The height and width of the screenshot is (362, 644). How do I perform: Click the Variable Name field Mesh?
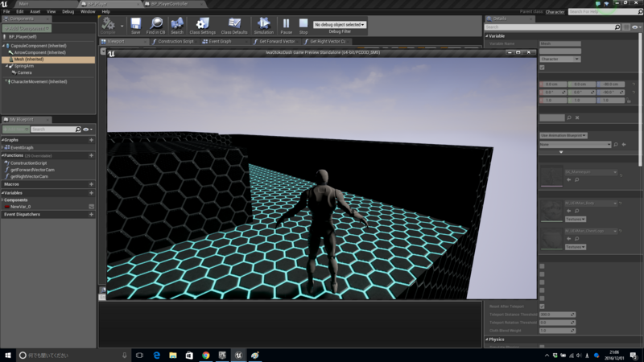click(x=559, y=43)
